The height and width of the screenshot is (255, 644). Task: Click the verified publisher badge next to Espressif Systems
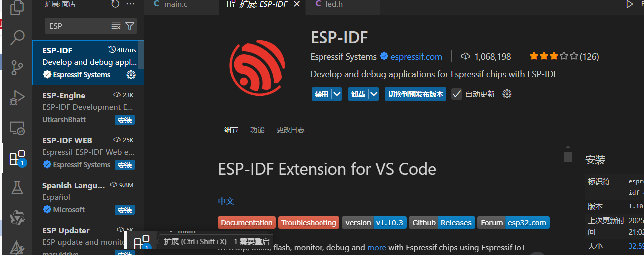tap(384, 56)
